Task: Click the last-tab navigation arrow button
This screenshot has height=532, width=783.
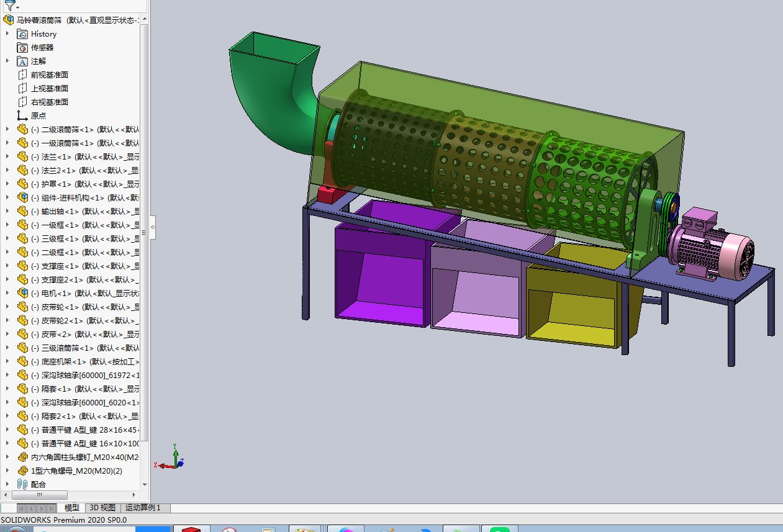Action: (51, 508)
